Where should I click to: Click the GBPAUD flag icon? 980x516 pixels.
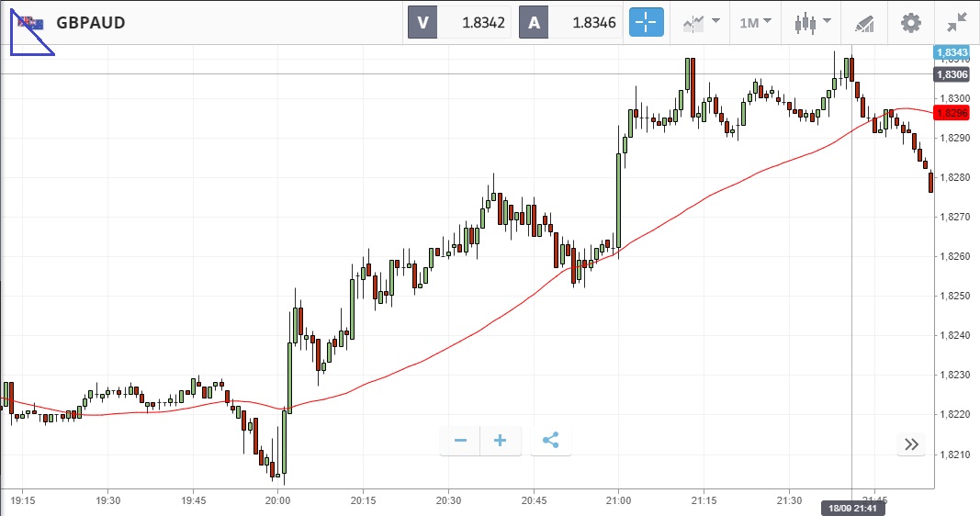coord(29,22)
